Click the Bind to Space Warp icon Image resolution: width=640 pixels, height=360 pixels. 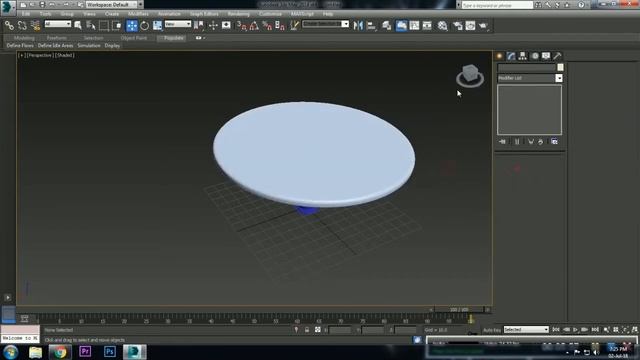pyautogui.click(x=36, y=26)
